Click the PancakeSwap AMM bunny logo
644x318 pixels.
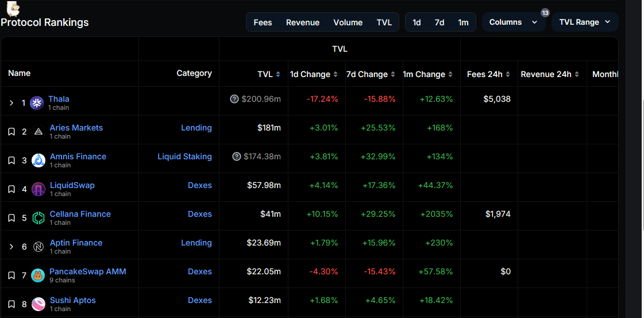tap(38, 275)
